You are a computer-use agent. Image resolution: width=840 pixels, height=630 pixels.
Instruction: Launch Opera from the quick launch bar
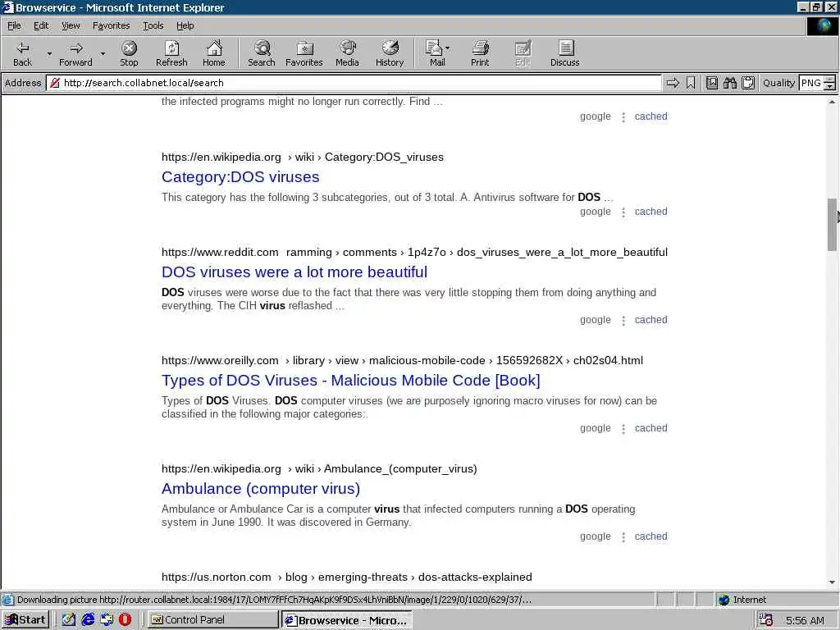tap(125, 619)
